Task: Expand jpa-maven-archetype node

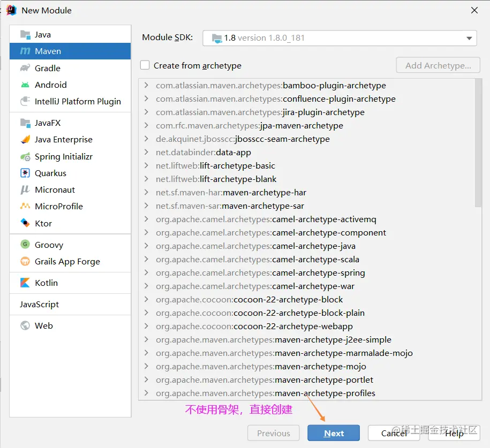Action: coord(146,126)
